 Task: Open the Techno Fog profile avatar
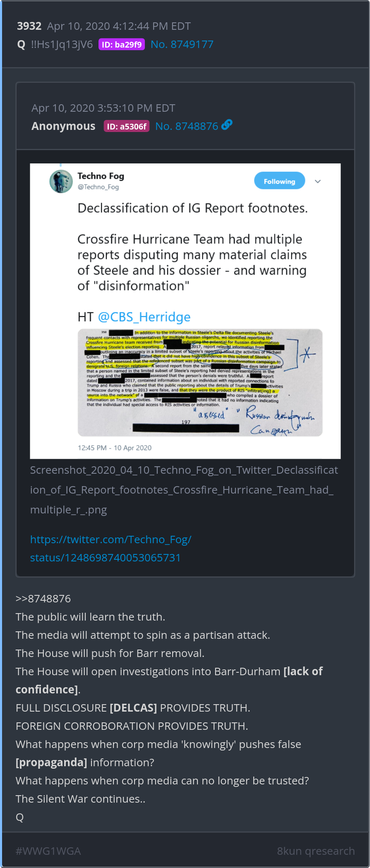tap(61, 181)
